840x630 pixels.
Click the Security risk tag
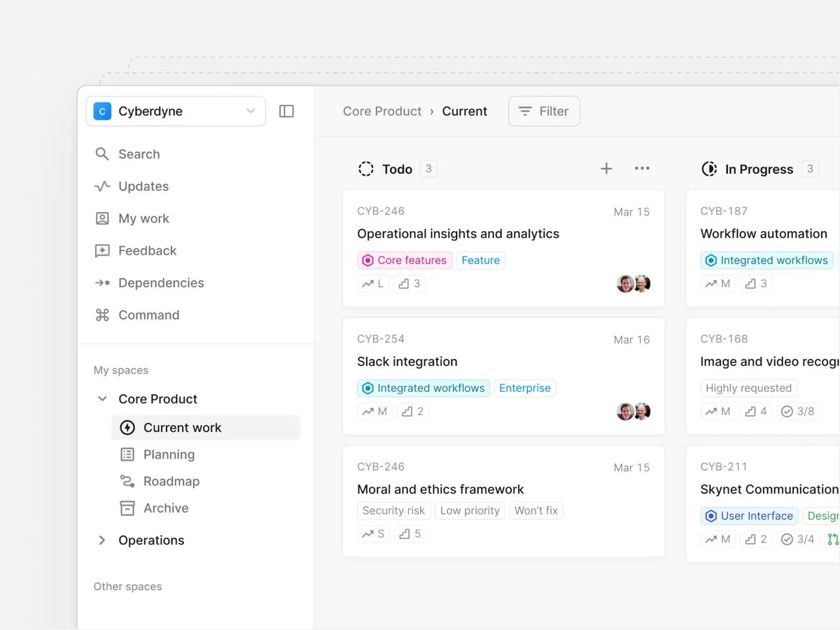[x=394, y=511]
